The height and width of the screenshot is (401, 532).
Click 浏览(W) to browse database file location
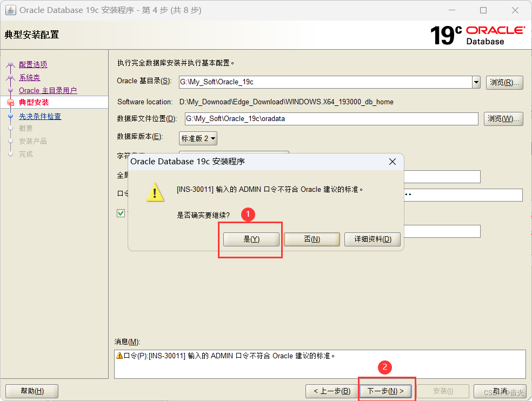[x=503, y=119]
